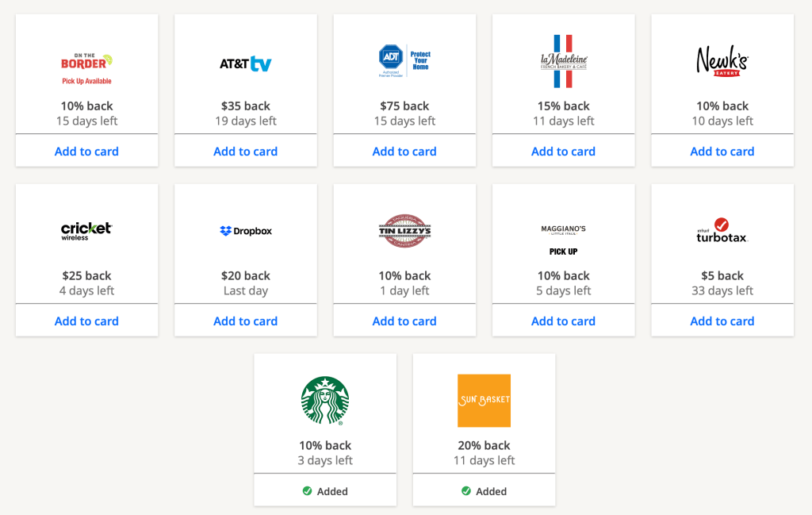Viewport: 812px width, 515px height.
Task: Click the Added checkmark under Starbucks
Action: click(x=307, y=491)
